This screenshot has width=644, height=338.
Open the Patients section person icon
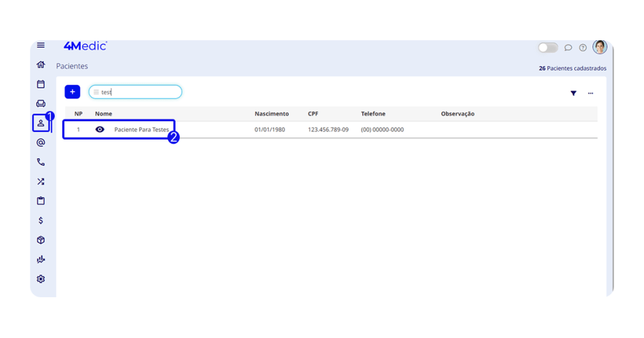coord(41,123)
